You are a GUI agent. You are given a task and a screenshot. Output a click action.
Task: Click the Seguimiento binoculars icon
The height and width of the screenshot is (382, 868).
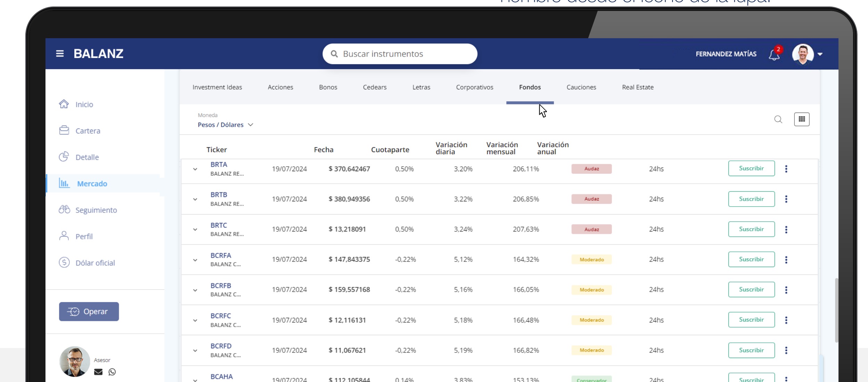(64, 210)
